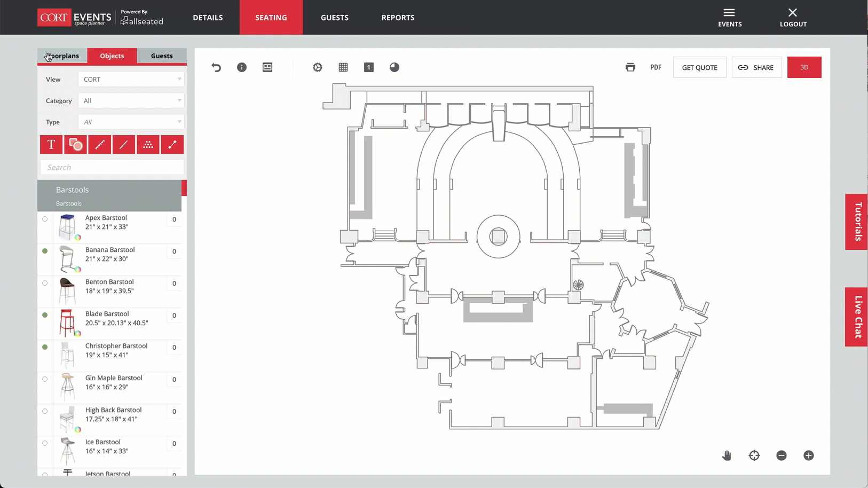
Task: Open Blade Barstool color wheel
Action: pos(78,334)
